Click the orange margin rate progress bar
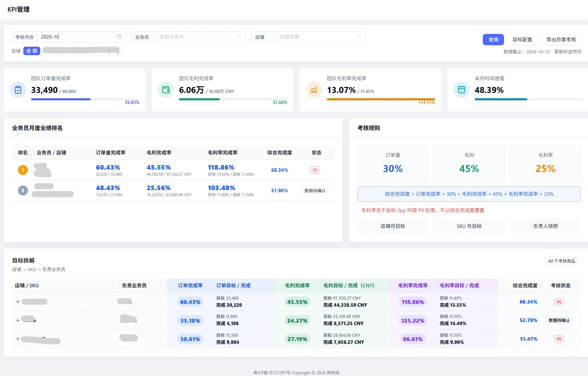 pos(381,99)
